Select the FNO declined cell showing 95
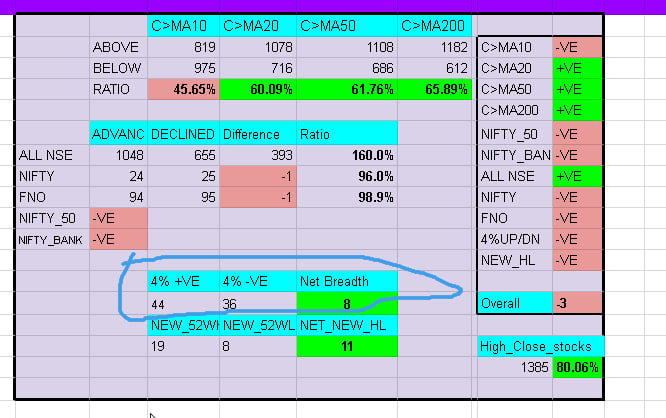Screen dimensions: 666x418 tap(183, 197)
